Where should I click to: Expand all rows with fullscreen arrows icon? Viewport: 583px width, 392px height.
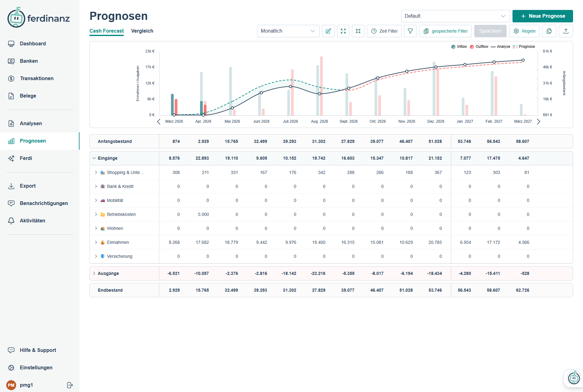click(x=343, y=31)
